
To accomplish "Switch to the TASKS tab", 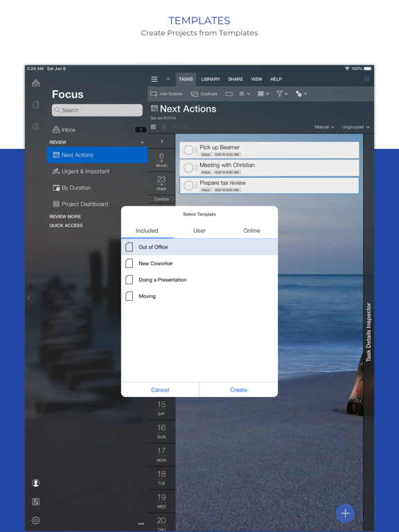I will coord(186,79).
